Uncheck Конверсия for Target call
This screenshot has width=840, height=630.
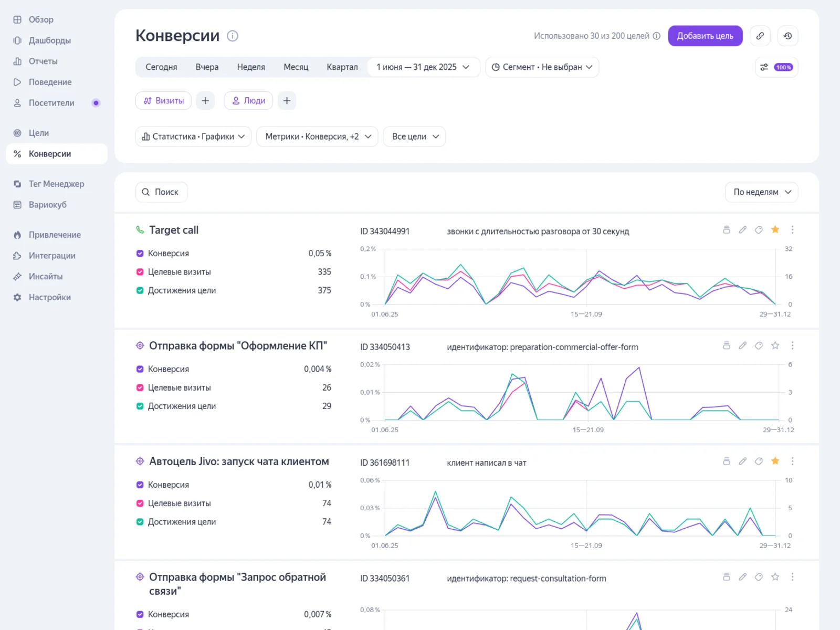(140, 254)
